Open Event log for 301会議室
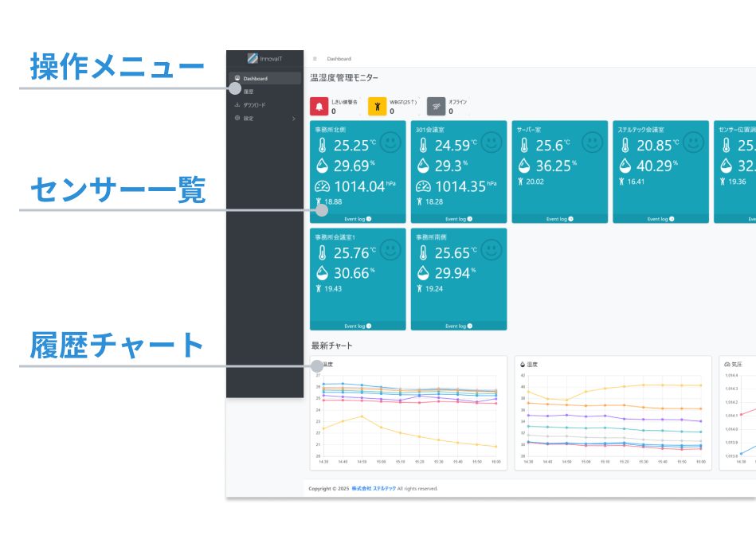 click(x=459, y=219)
